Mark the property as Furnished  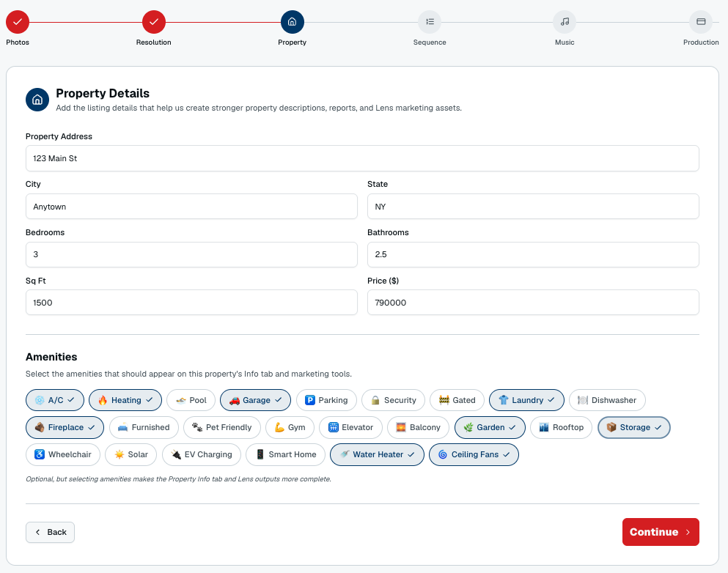click(144, 427)
